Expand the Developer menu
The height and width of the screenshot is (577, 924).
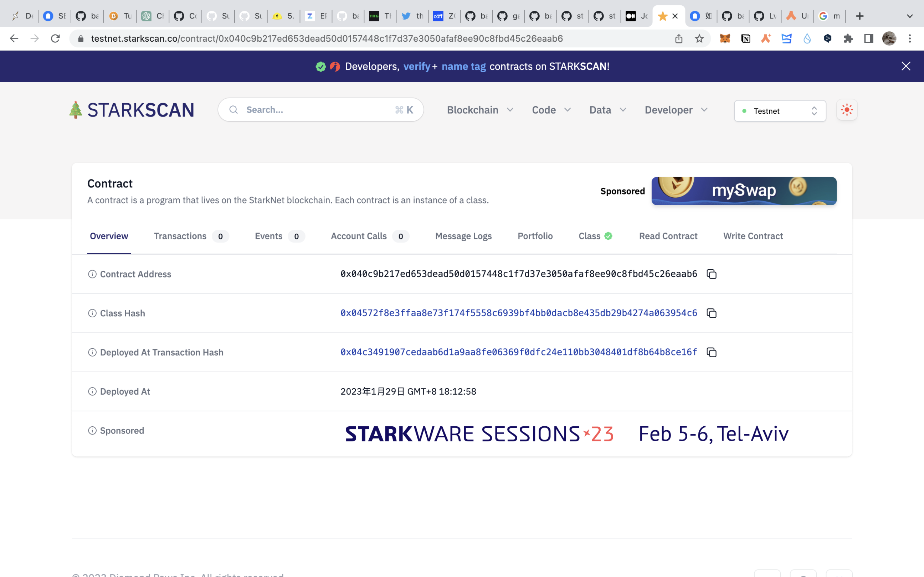click(676, 110)
